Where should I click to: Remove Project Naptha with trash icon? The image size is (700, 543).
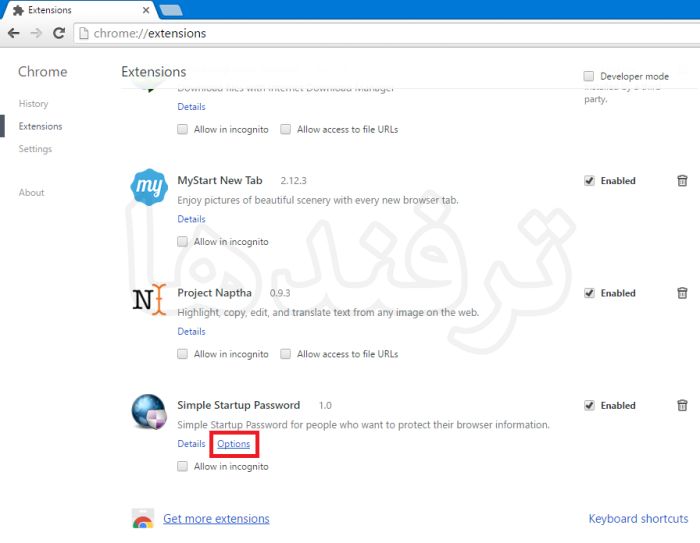(682, 293)
